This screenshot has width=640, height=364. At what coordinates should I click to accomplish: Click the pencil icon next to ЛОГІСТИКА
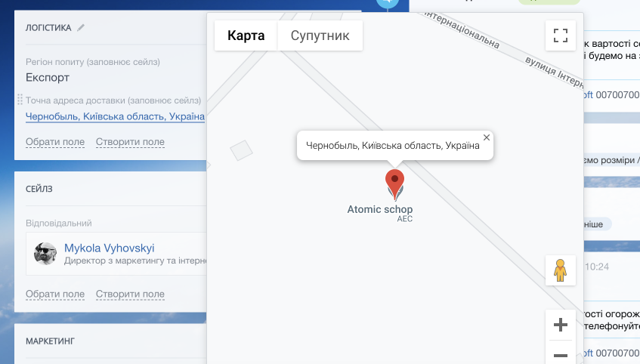click(x=81, y=28)
